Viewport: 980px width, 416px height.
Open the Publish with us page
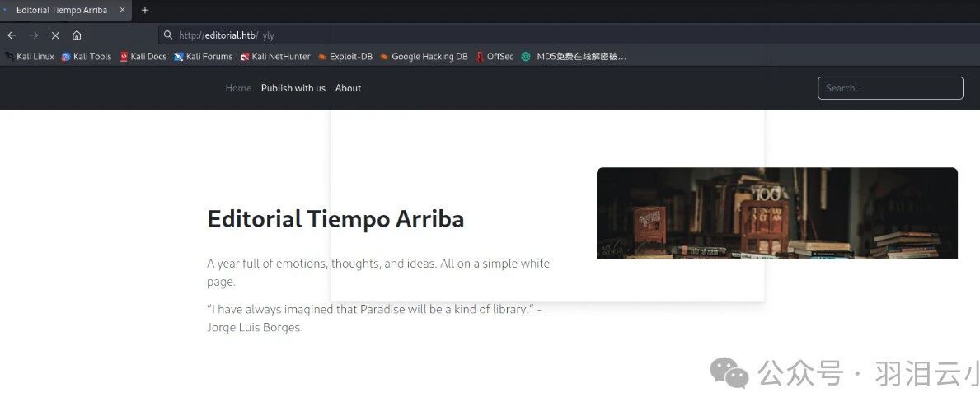tap(293, 88)
